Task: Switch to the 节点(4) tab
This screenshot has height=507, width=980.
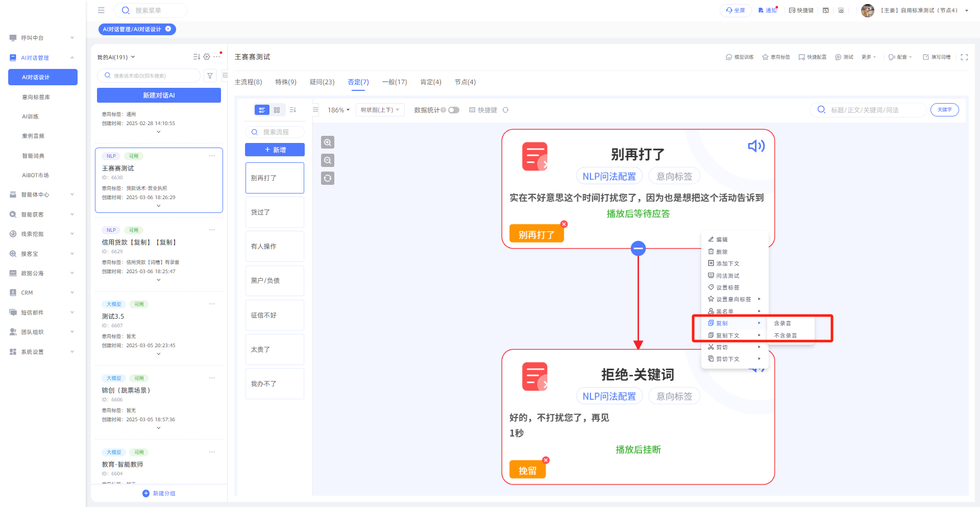Action: (x=465, y=82)
